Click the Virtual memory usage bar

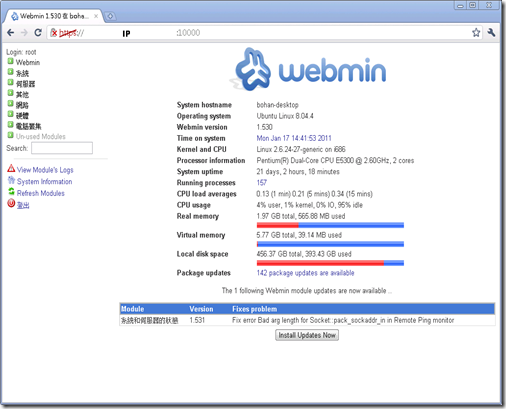coord(330,244)
